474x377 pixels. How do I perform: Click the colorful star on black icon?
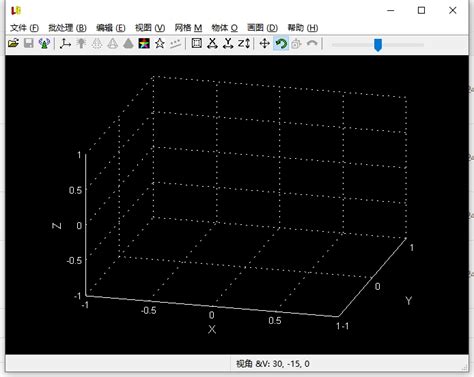point(144,43)
